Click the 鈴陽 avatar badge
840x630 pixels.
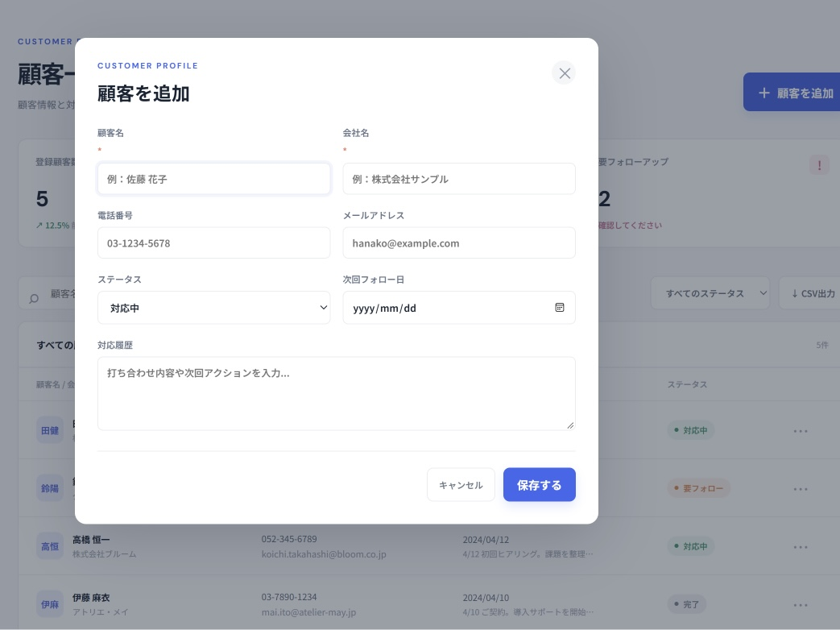[50, 488]
